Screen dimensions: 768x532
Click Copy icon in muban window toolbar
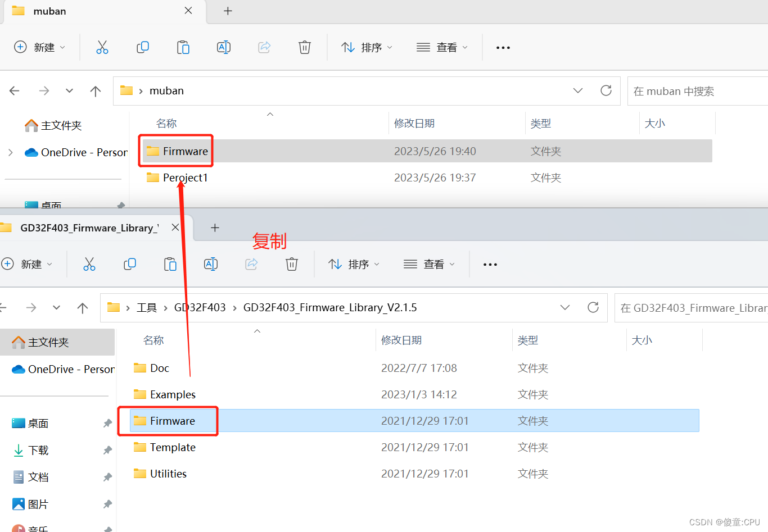click(x=143, y=47)
